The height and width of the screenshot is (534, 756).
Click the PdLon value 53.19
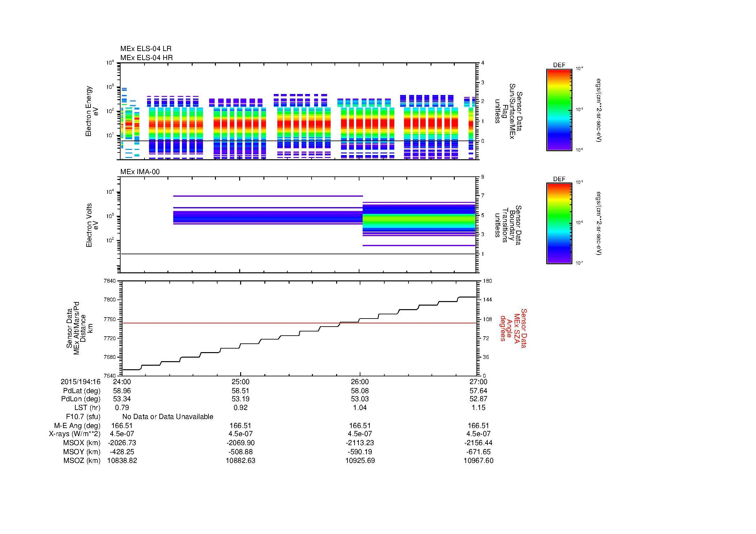pos(240,399)
